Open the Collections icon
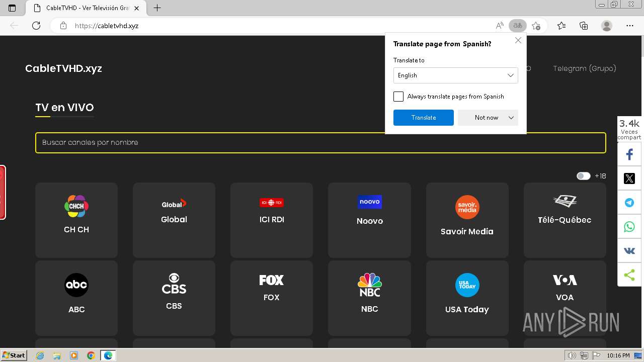The width and height of the screenshot is (644, 362). (584, 26)
